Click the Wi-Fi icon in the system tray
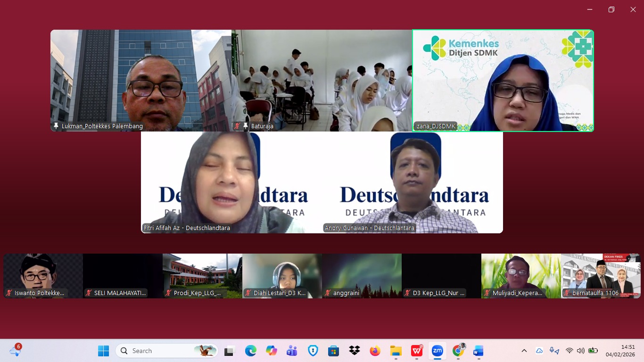 click(x=569, y=351)
